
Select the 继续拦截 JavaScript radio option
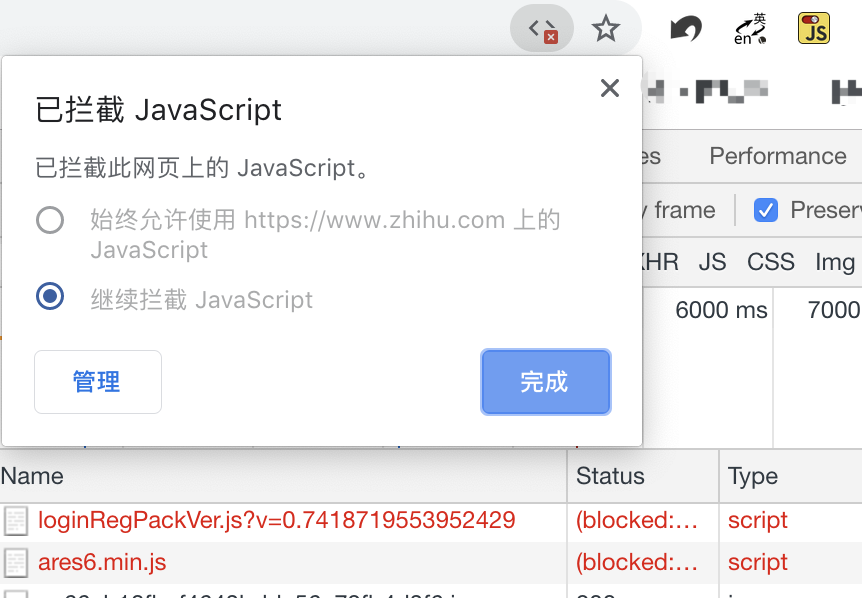click(x=50, y=296)
